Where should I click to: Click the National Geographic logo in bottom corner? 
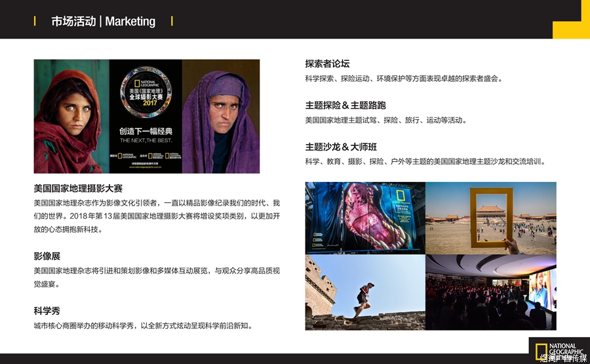tap(559, 350)
